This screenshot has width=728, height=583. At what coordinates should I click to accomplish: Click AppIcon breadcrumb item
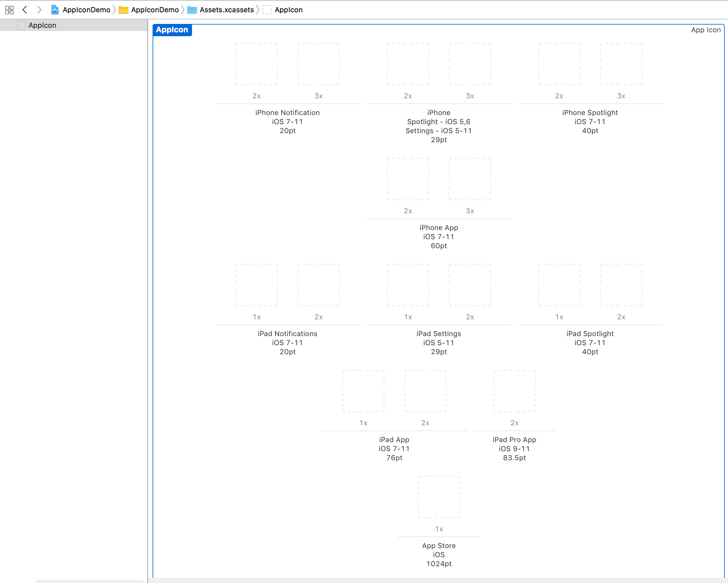point(283,10)
